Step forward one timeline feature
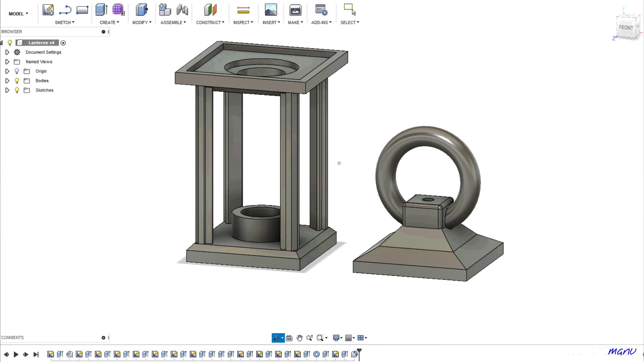This screenshot has width=644, height=362. coord(25,354)
